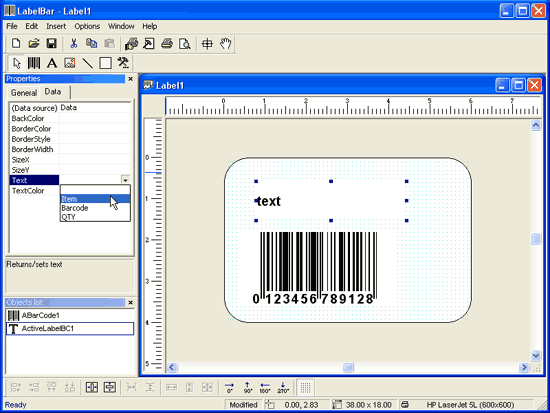
Task: Toggle the grid display icon
Action: coord(306,387)
